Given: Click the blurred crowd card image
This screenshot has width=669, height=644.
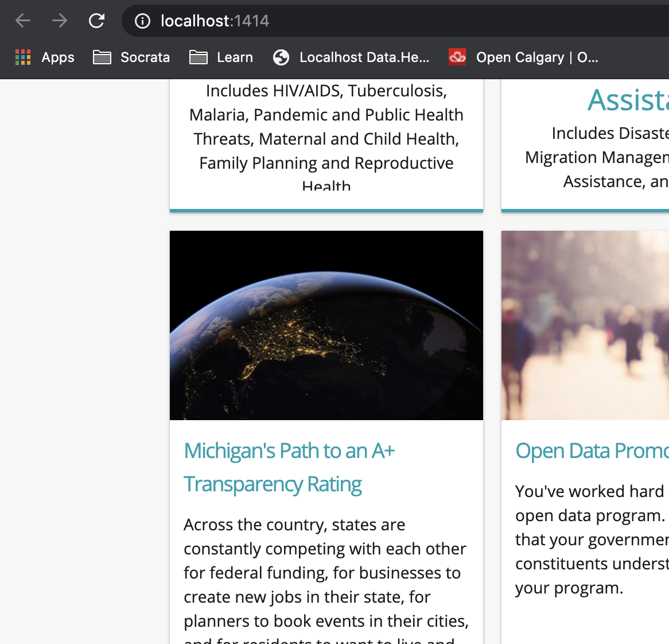Looking at the screenshot, I should coord(585,325).
